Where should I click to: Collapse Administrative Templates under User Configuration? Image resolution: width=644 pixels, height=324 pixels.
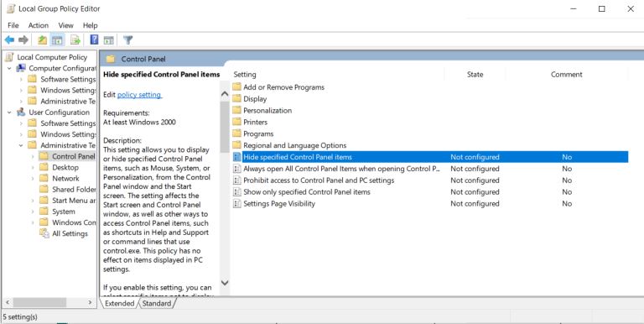(21, 145)
